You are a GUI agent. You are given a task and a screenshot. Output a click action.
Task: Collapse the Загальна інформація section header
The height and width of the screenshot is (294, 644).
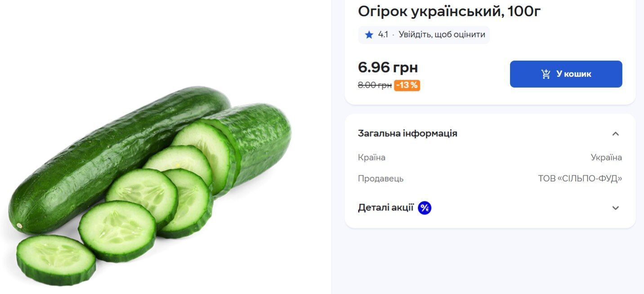click(407, 133)
